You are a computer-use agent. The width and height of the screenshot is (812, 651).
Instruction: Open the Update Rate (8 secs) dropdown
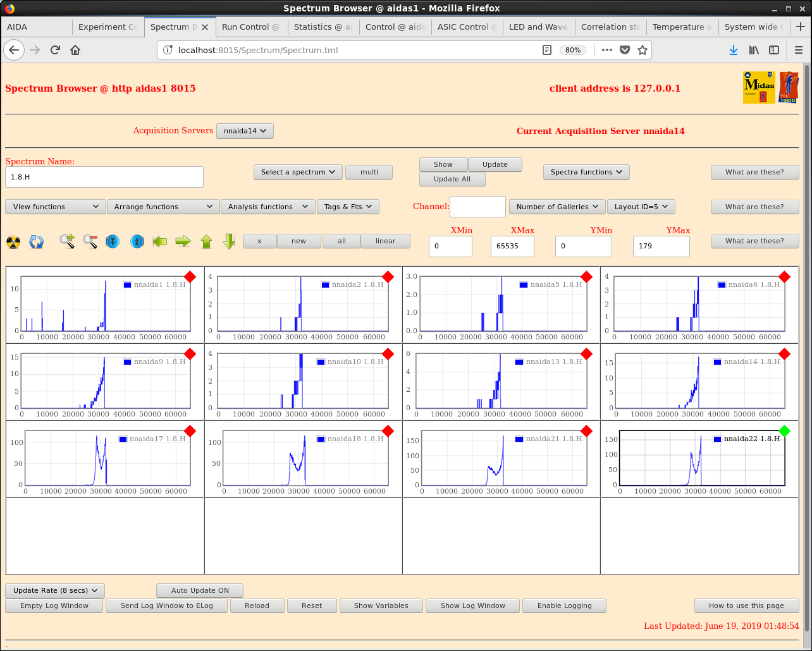(x=55, y=590)
